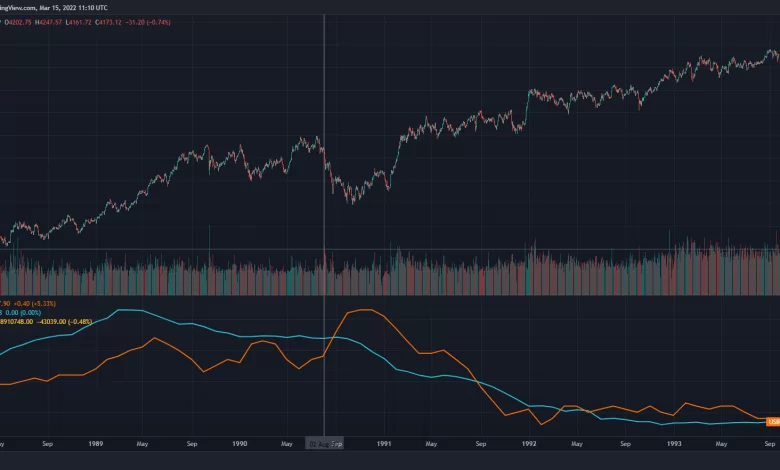The image size is (780, 470).
Task: Click the cyan line's highest peak
Action: click(x=128, y=311)
